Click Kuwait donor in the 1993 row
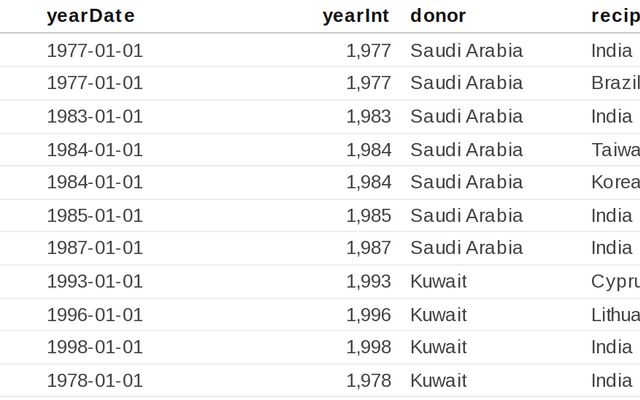The width and height of the screenshot is (640, 400). pos(438,281)
